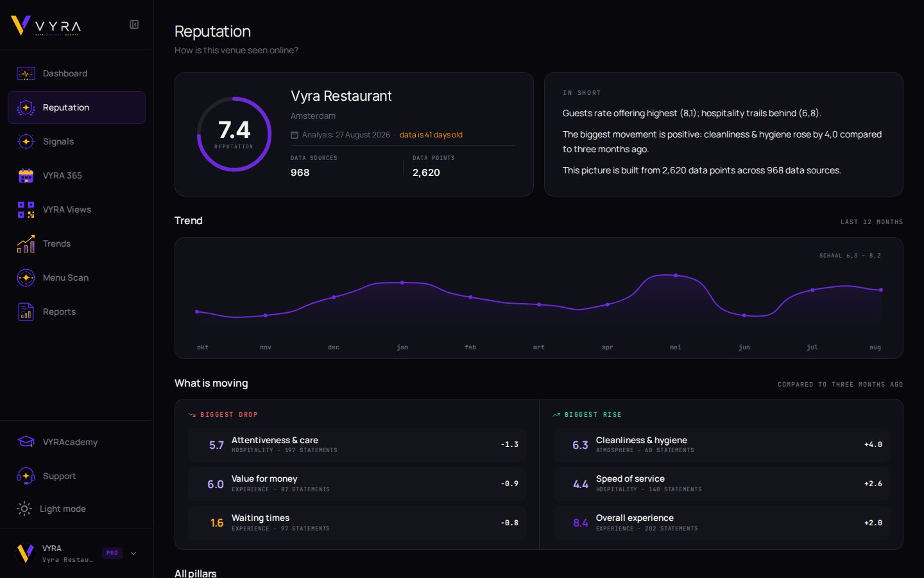The height and width of the screenshot is (578, 924).
Task: Open the Value for money row
Action: point(357,484)
